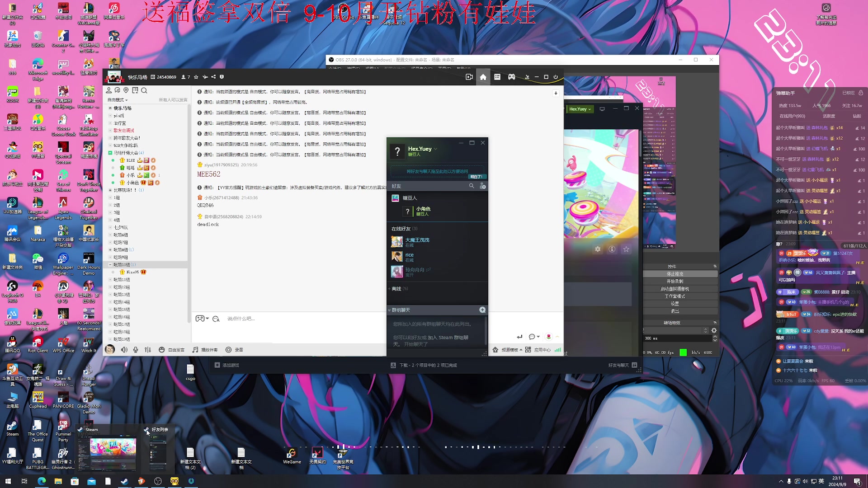Click the location pin icon above channel list

126,90
